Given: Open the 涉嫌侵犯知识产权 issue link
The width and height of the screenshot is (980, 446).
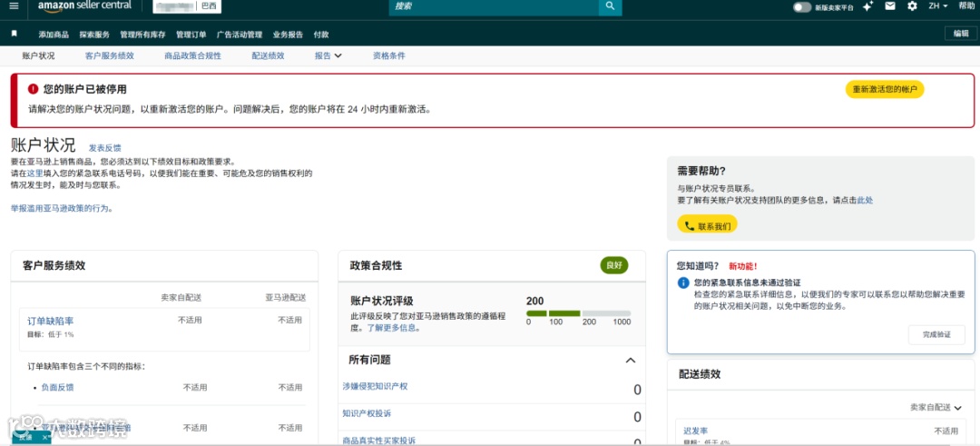Looking at the screenshot, I should (375, 386).
